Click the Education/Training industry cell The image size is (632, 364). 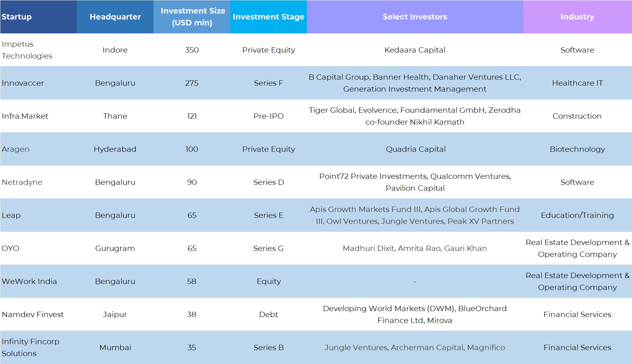click(x=577, y=215)
